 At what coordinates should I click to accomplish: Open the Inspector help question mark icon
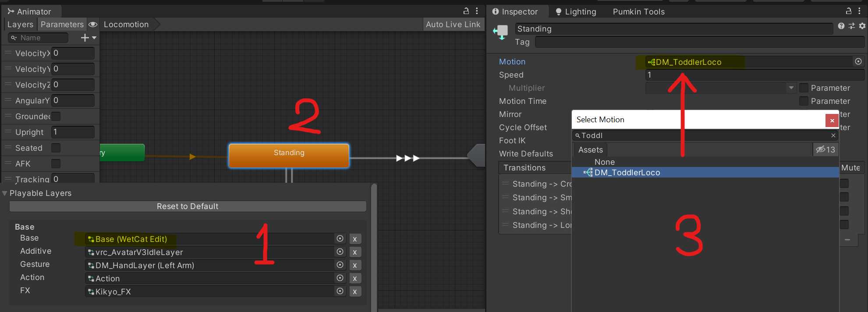tap(841, 26)
